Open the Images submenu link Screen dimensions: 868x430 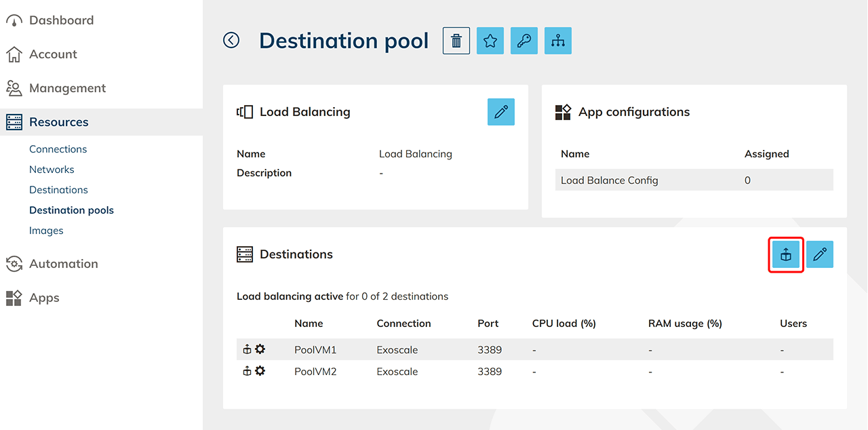[x=46, y=231]
